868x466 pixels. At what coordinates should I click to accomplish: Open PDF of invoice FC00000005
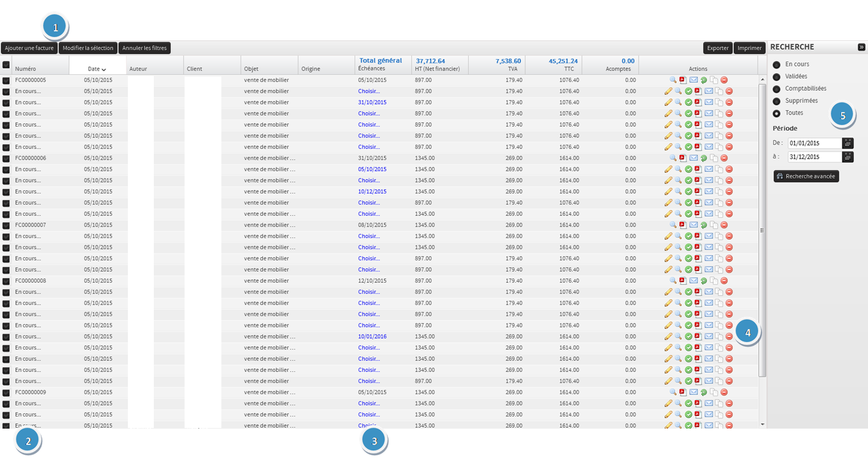coord(683,80)
